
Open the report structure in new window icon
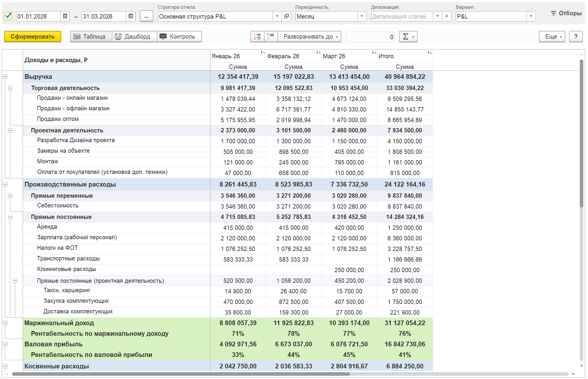[x=286, y=16]
